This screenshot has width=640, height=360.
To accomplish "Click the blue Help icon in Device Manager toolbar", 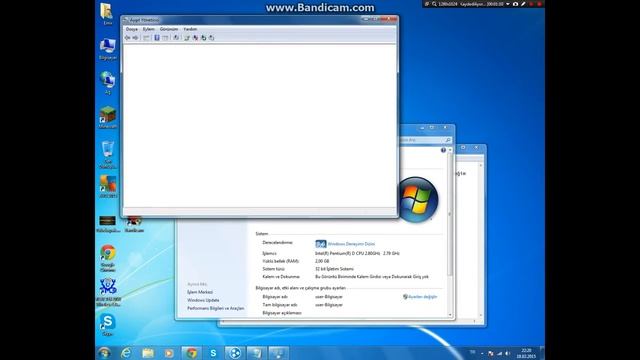I will coord(157,38).
